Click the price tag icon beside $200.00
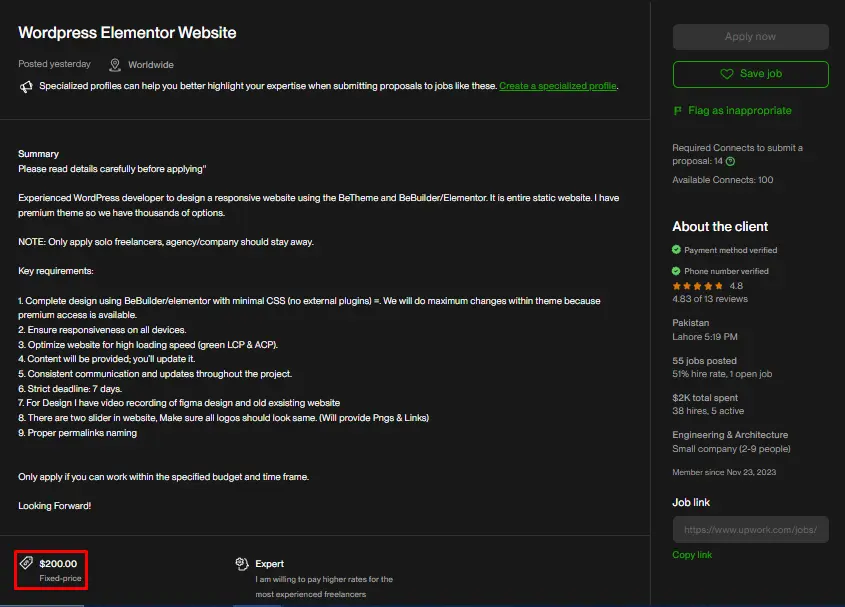Image resolution: width=845 pixels, height=607 pixels. (26, 564)
